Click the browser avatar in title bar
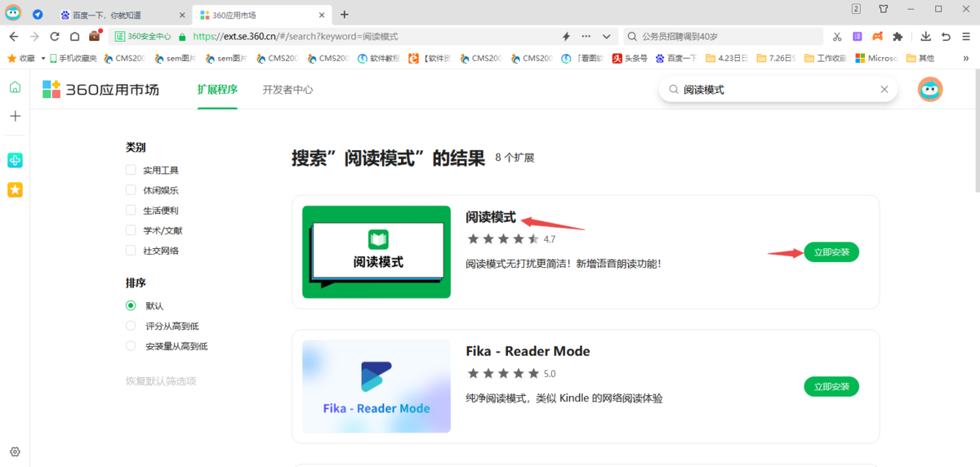This screenshot has height=467, width=980. [13, 13]
